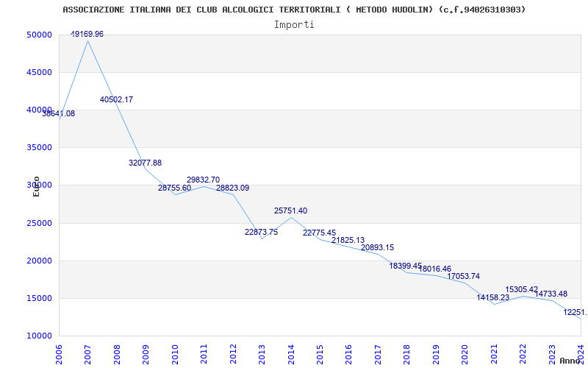The image size is (588, 368).
Task: Select the x-axis year 2022
Action: pyautogui.click(x=523, y=355)
